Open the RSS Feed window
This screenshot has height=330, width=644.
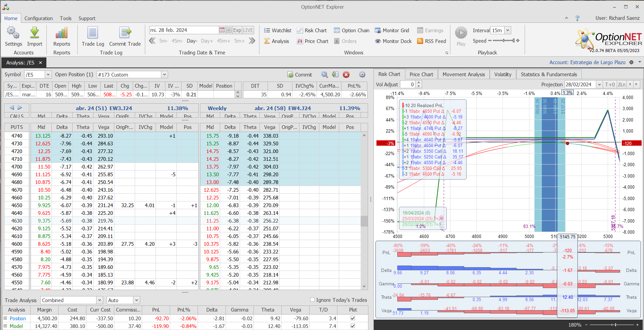(432, 41)
